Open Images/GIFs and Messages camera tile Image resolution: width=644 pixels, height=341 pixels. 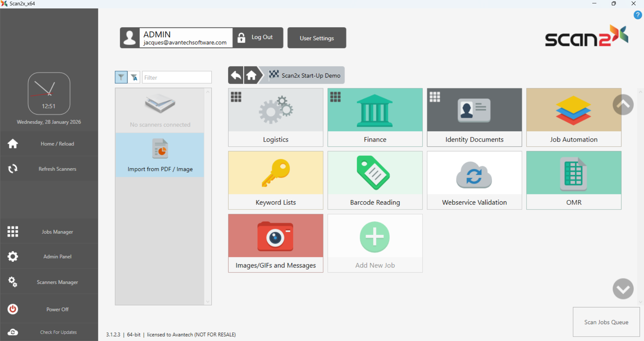(276, 243)
